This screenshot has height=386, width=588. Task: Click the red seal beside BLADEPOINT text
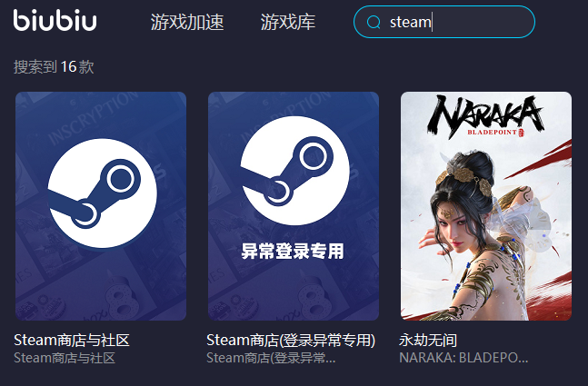522,133
